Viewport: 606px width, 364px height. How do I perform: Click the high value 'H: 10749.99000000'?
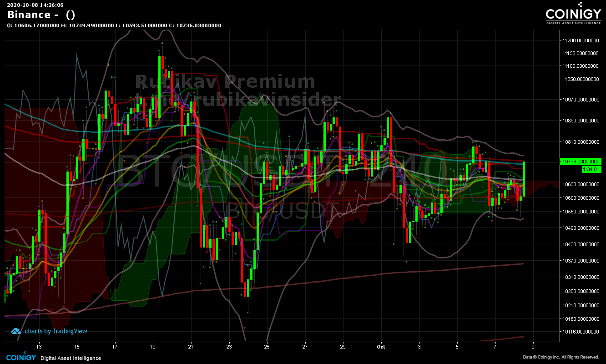click(x=87, y=25)
